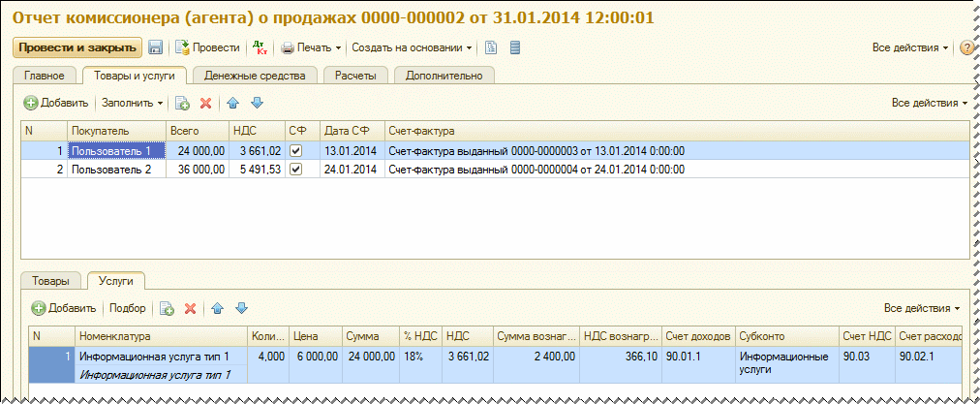The image size is (980, 404).
Task: Show Дт/Кт accounting entries icon
Action: 259,47
